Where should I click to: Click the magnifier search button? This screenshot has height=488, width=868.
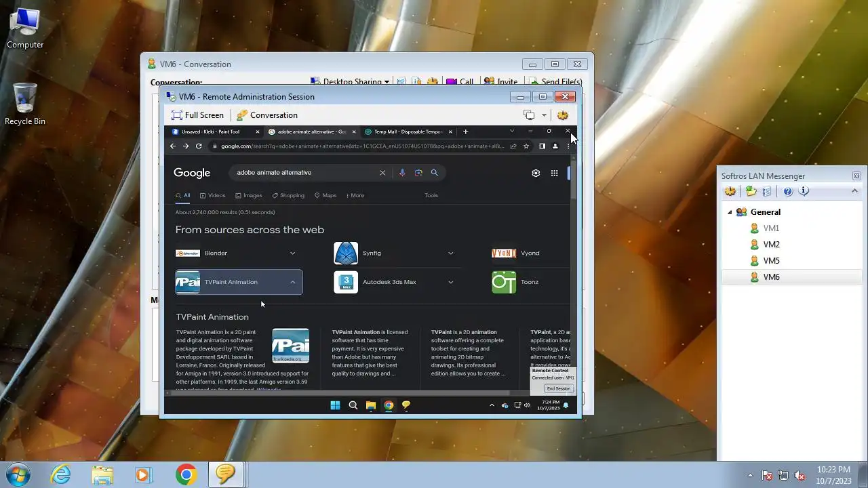[435, 173]
